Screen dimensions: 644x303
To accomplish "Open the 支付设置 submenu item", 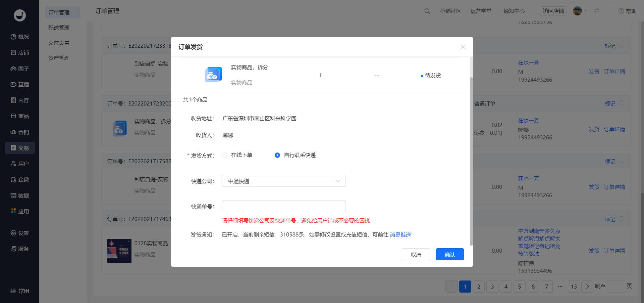I will point(59,43).
